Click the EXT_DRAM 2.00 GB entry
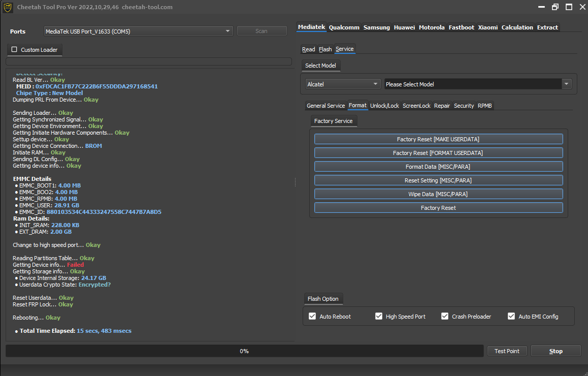The width and height of the screenshot is (588, 376). click(43, 232)
